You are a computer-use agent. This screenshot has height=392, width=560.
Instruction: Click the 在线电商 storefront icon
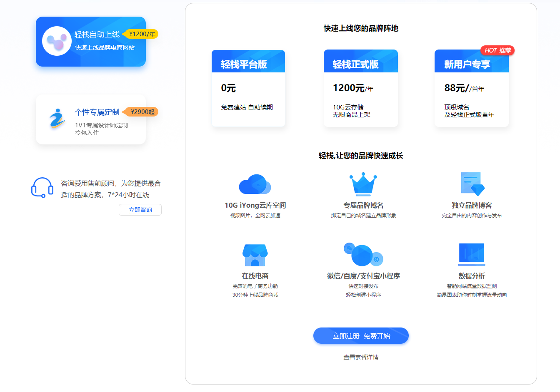(255, 255)
